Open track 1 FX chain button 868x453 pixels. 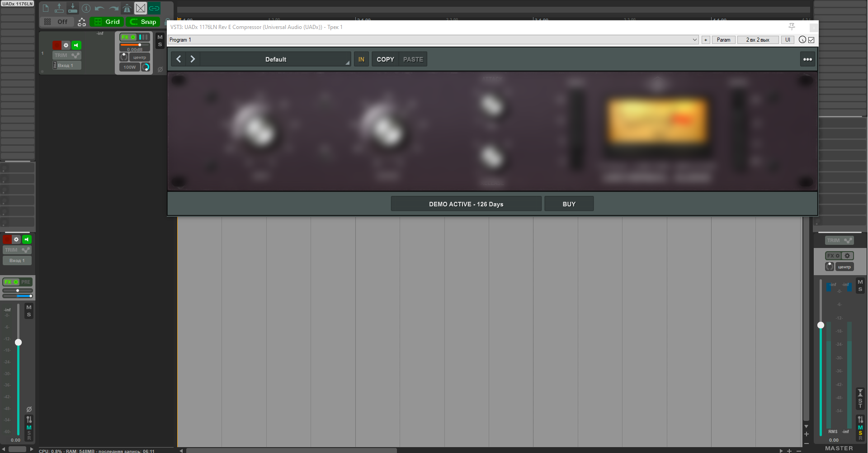[128, 37]
